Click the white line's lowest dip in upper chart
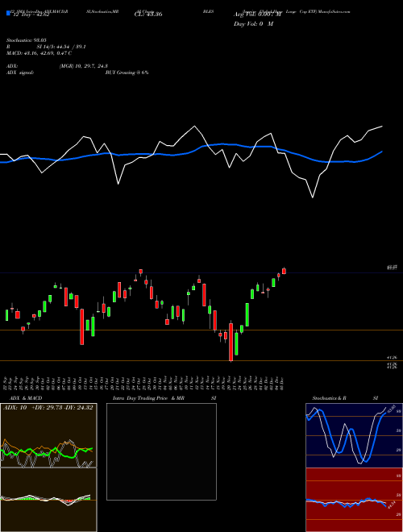Screen dimensions: 403x532 (x=313, y=197)
